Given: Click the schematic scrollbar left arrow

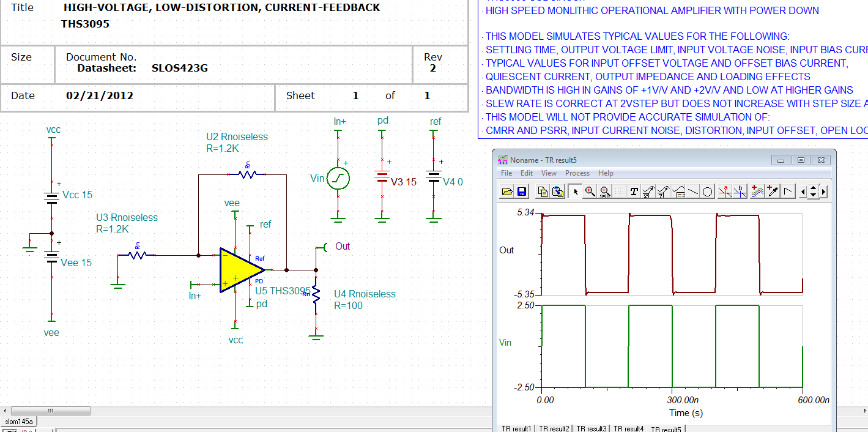Looking at the screenshot, I should tap(6, 411).
